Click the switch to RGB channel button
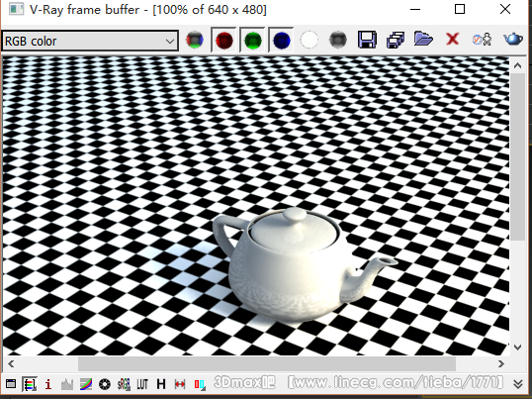532x399 pixels. click(x=195, y=40)
